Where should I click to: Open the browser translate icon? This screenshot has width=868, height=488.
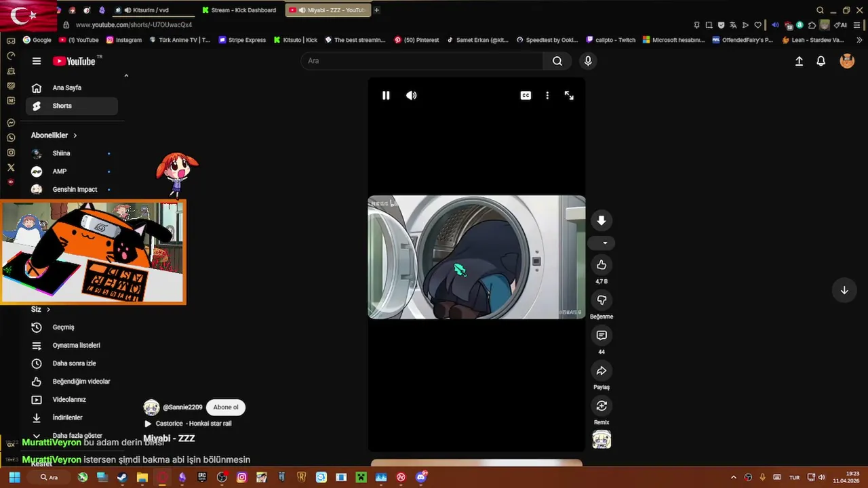tap(733, 25)
